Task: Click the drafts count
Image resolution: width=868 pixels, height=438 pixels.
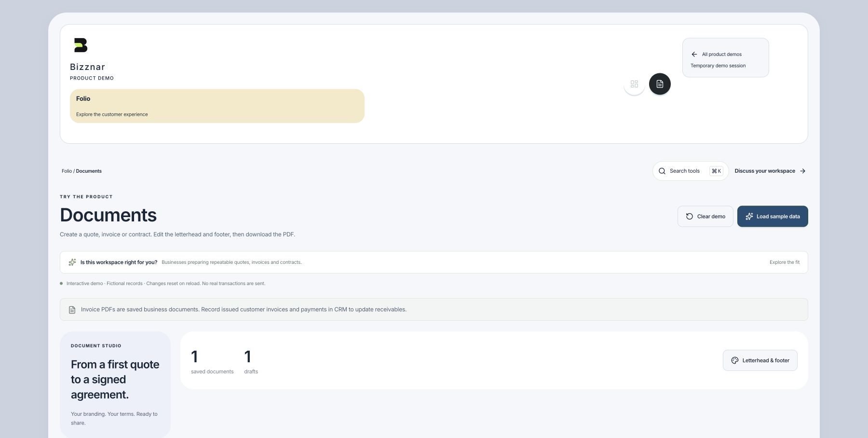Action: 251,362
